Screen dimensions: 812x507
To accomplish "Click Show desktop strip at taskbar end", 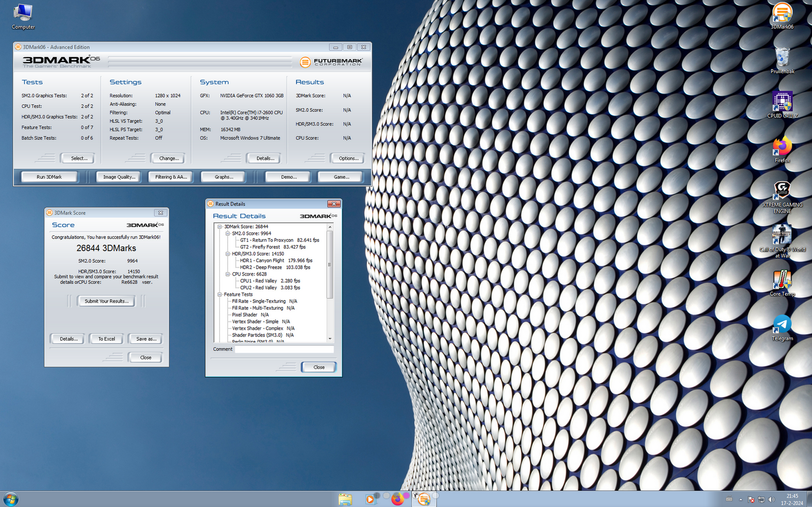I will pos(808,500).
